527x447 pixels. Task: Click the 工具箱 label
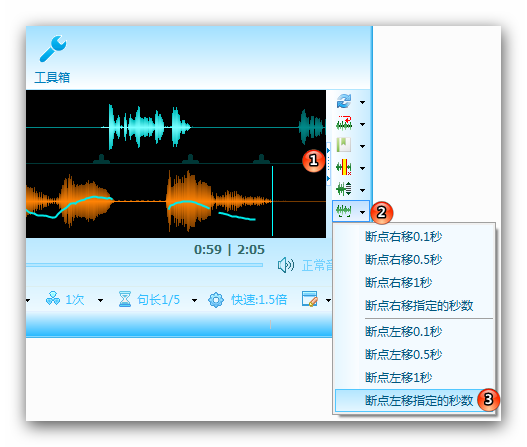[x=52, y=77]
